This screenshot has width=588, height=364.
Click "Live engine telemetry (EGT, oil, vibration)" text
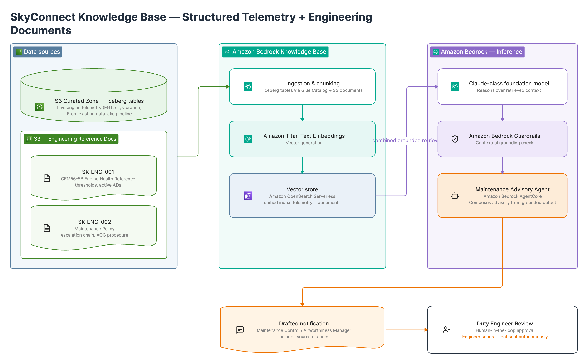pyautogui.click(x=99, y=108)
